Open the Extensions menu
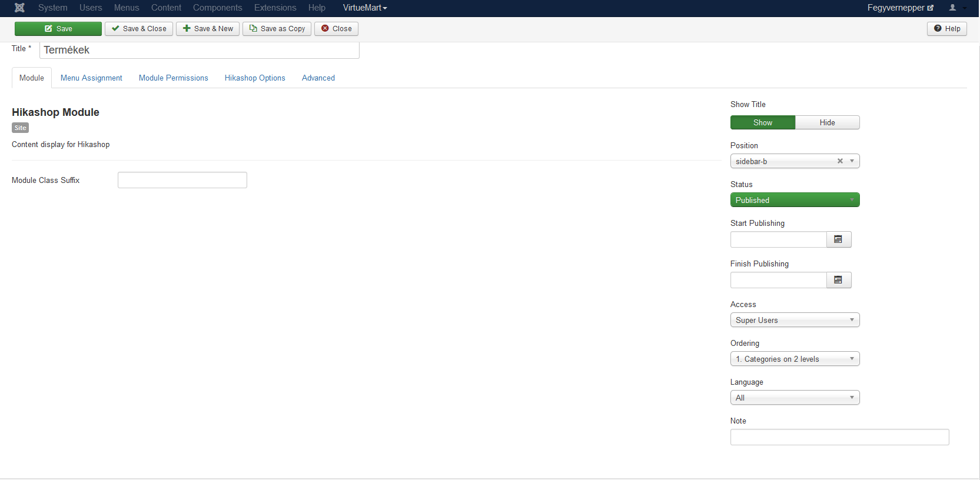 [x=275, y=8]
